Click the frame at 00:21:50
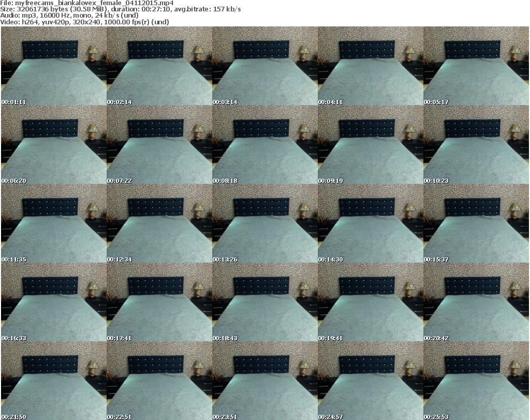The width and height of the screenshot is (530, 420). click(54, 381)
